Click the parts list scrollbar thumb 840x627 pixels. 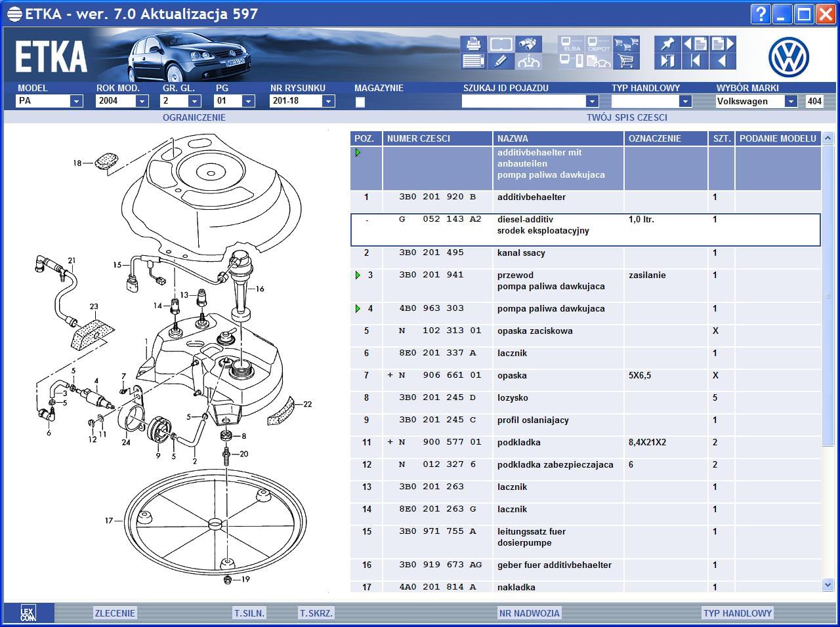[828, 295]
